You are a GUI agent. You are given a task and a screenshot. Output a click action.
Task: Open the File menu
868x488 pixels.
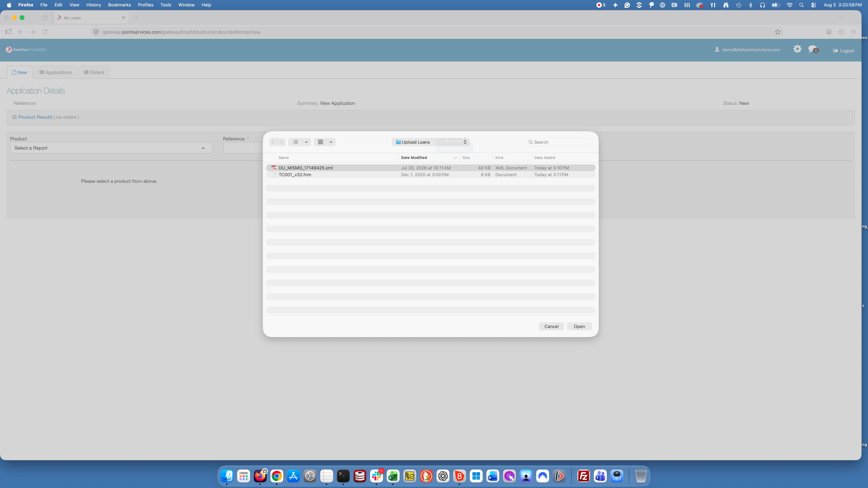44,5
